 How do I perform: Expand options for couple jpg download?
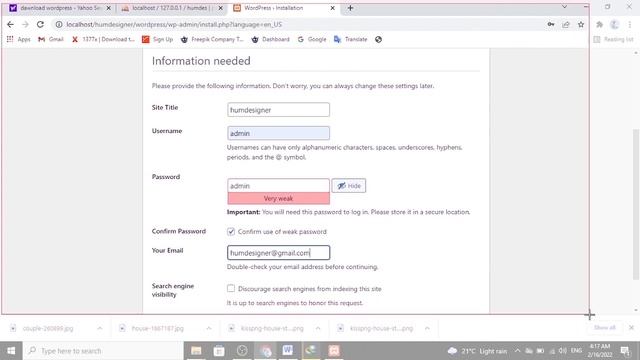pyautogui.click(x=100, y=328)
